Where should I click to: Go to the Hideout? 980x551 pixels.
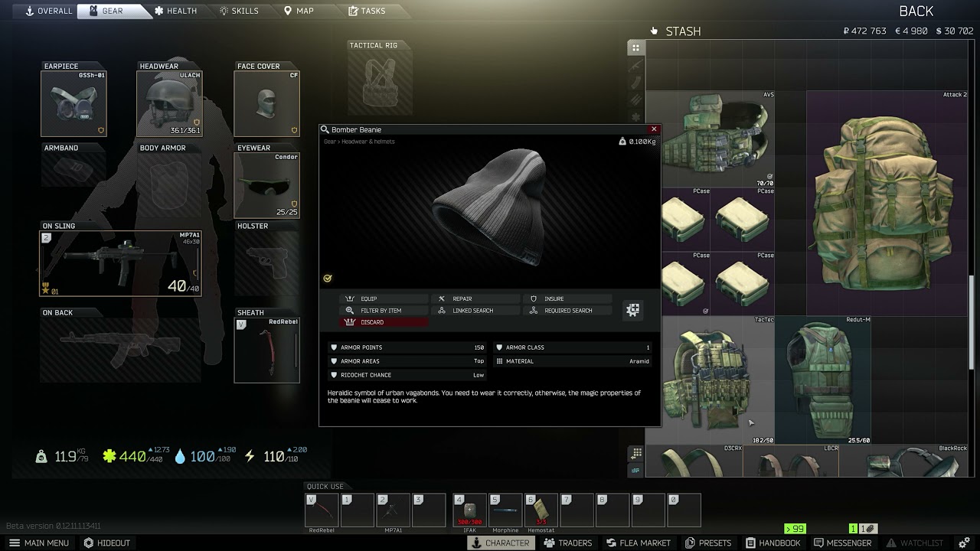[x=107, y=543]
